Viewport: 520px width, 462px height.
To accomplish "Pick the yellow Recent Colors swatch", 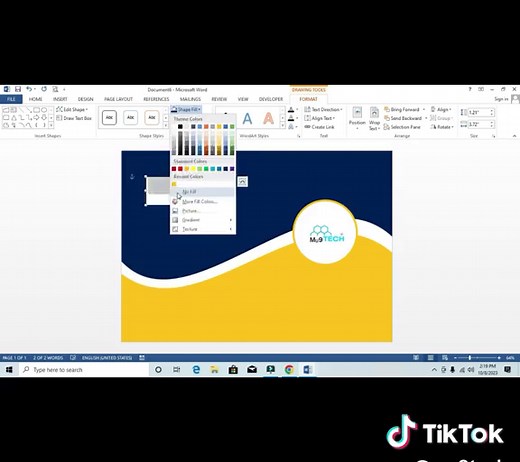I will point(174,184).
